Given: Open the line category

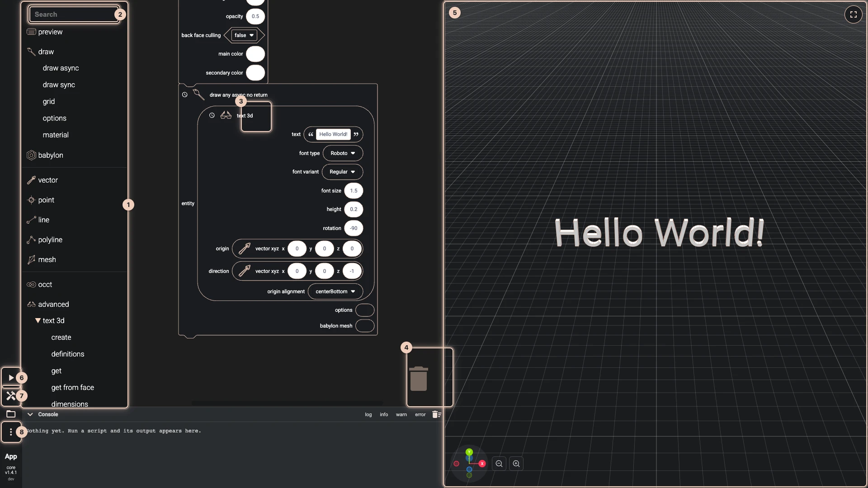Looking at the screenshot, I should pos(43,220).
